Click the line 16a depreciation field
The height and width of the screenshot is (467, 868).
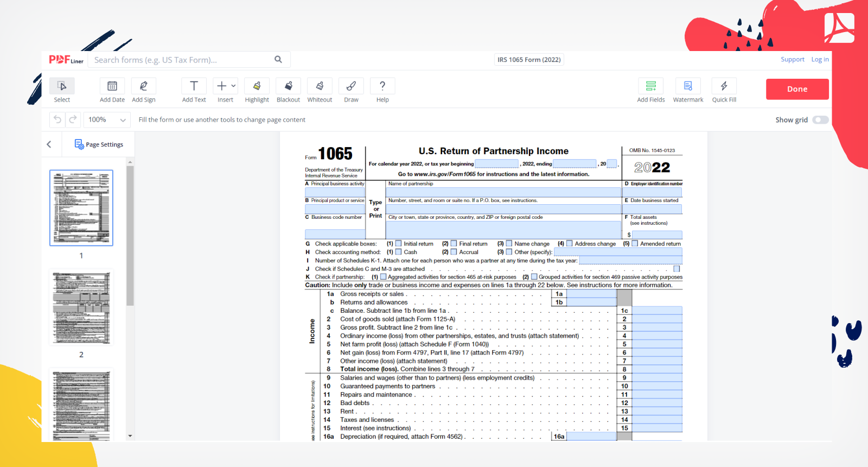click(x=592, y=436)
